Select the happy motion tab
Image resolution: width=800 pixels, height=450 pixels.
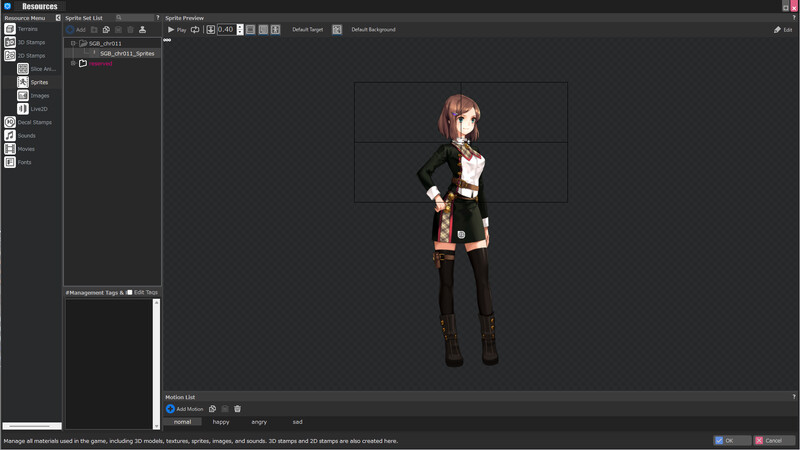pos(221,422)
